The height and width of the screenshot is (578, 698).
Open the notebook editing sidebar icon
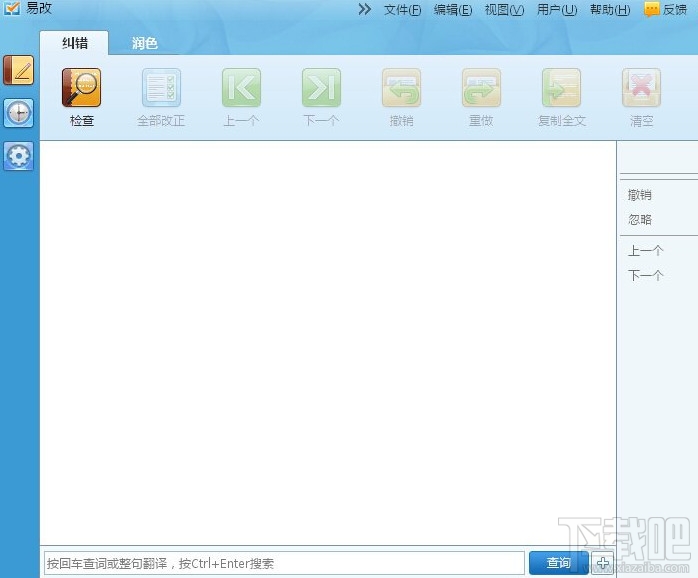[x=19, y=70]
